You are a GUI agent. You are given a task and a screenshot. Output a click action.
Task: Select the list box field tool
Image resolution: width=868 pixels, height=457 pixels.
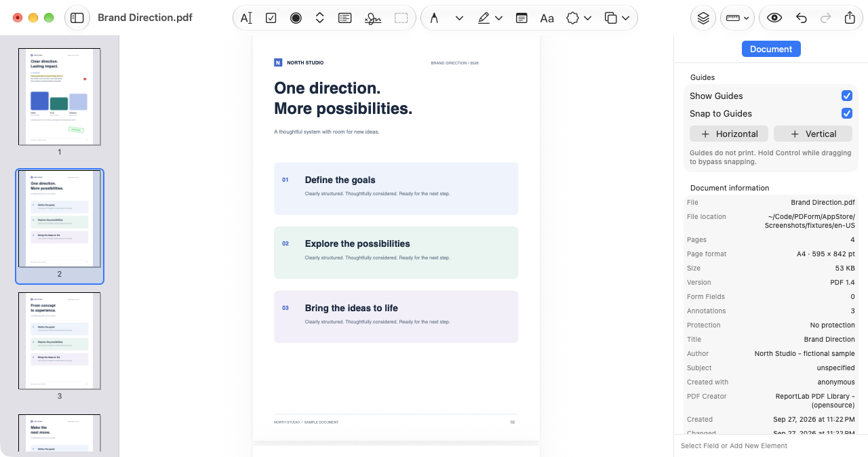tap(344, 18)
